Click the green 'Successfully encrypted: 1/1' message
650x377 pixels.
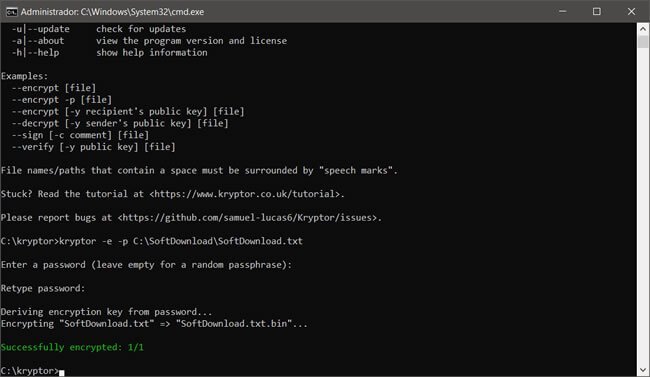(x=72, y=347)
